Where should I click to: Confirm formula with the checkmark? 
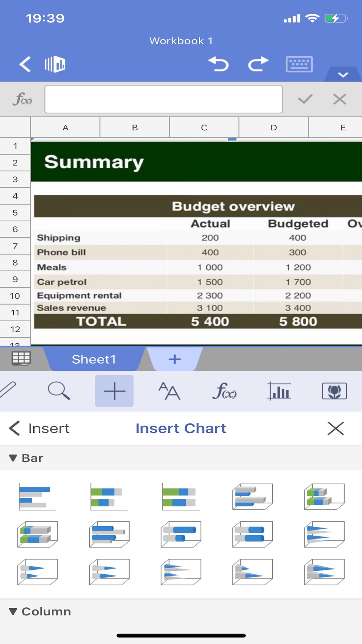[x=305, y=99]
